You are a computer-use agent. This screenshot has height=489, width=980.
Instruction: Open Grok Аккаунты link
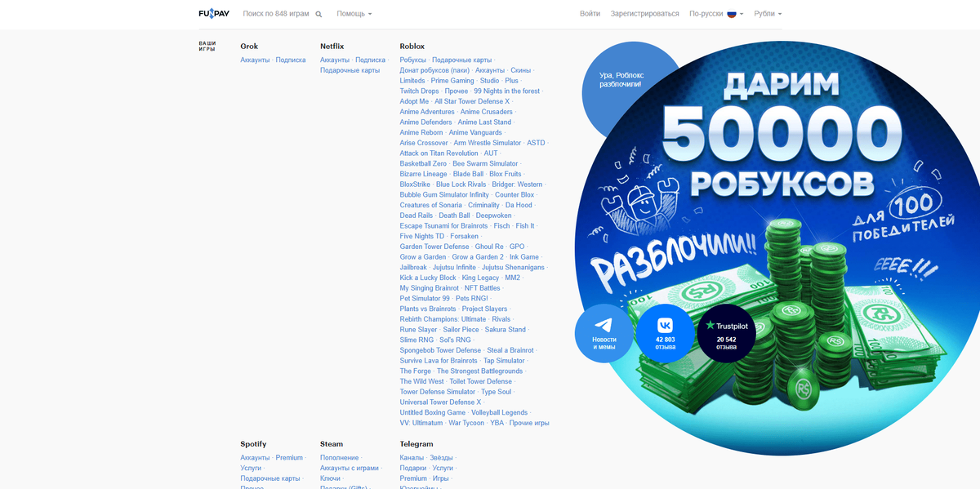[255, 60]
